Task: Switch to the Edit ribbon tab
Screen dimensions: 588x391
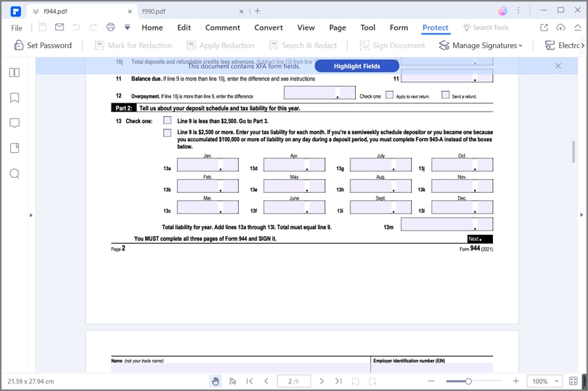Action: coord(184,28)
